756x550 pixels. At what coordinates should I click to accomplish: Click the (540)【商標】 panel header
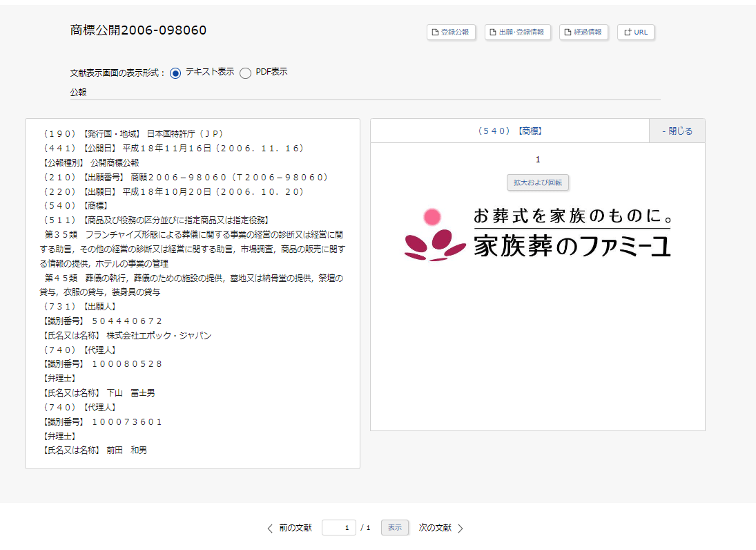[x=510, y=131]
